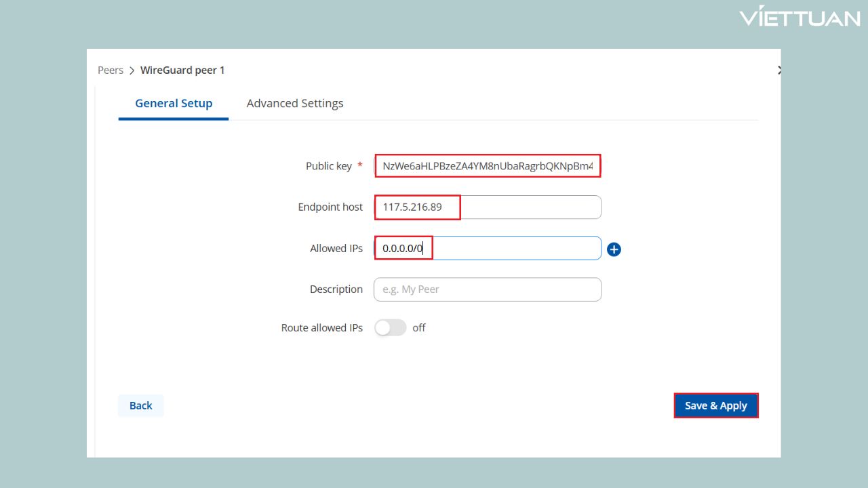This screenshot has height=488, width=868.
Task: Open the Advanced Settings tab
Action: tap(295, 104)
